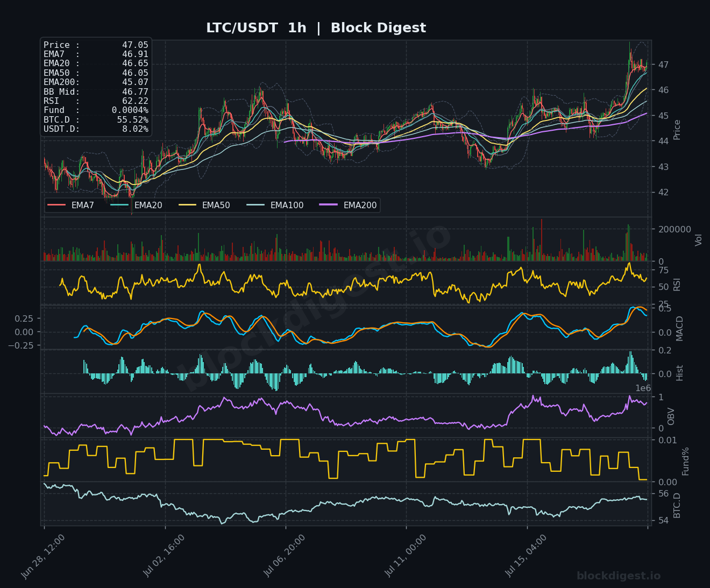
Task: Click the price axis tick 47
Action: [x=664, y=65]
